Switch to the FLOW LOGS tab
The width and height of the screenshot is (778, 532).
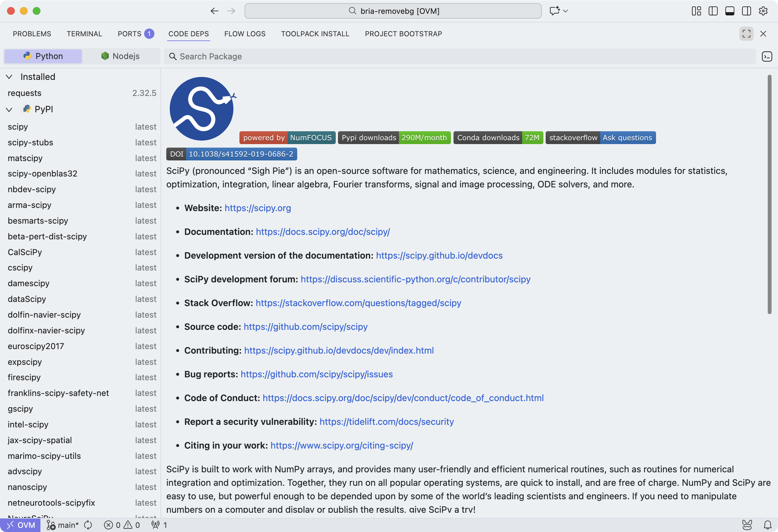click(245, 33)
